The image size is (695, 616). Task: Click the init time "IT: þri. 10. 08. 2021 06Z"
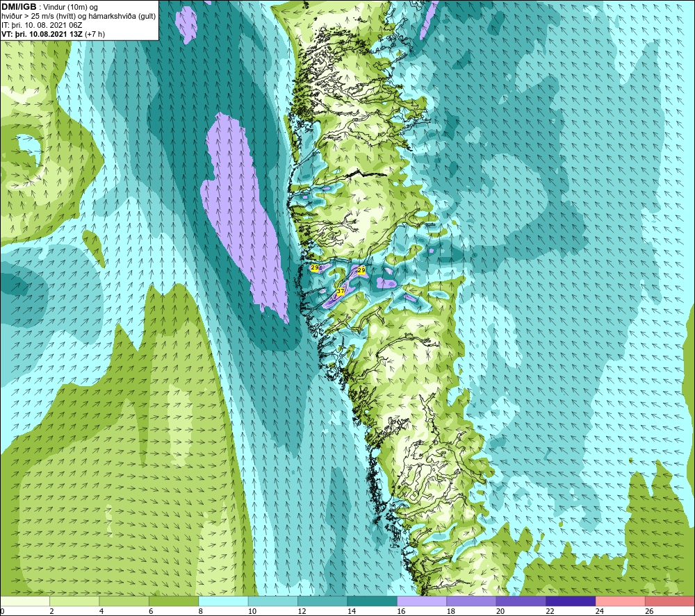coord(42,25)
